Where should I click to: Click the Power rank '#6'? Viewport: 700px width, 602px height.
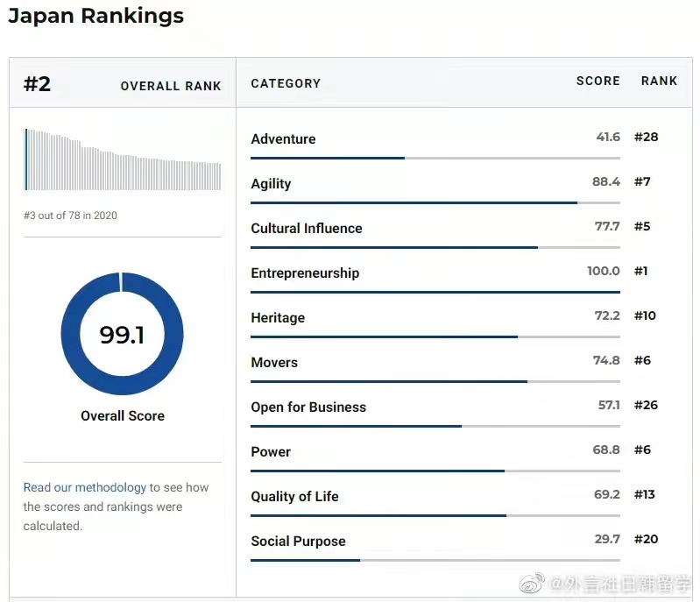pyautogui.click(x=642, y=450)
